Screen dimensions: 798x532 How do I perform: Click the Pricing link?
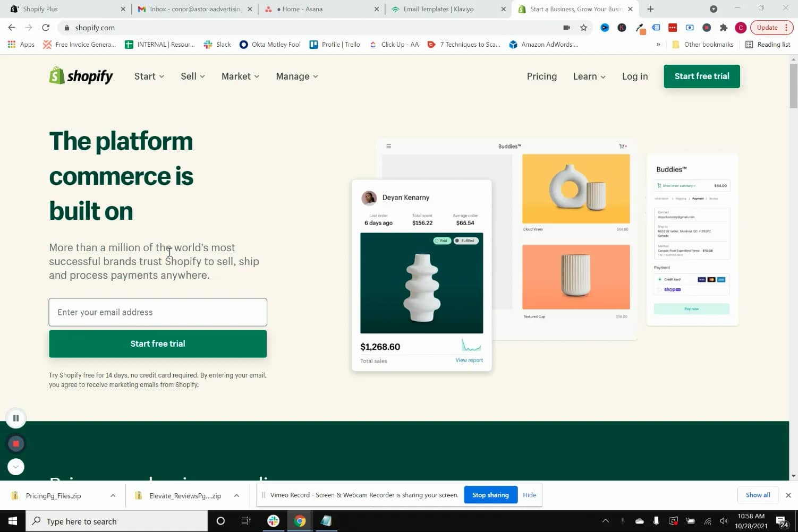542,76
